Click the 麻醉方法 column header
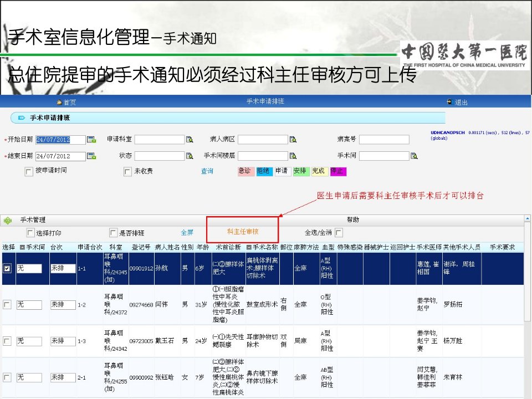 306,247
